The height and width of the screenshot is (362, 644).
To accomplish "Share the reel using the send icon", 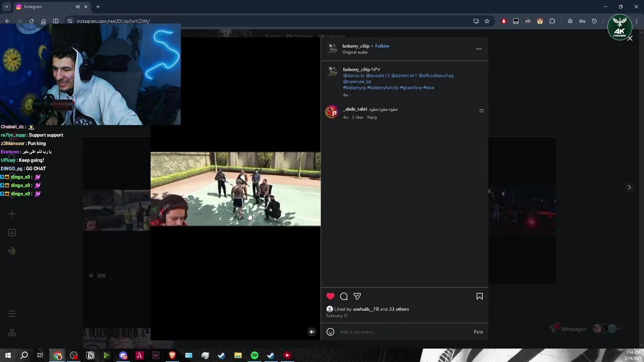I will pyautogui.click(x=357, y=297).
